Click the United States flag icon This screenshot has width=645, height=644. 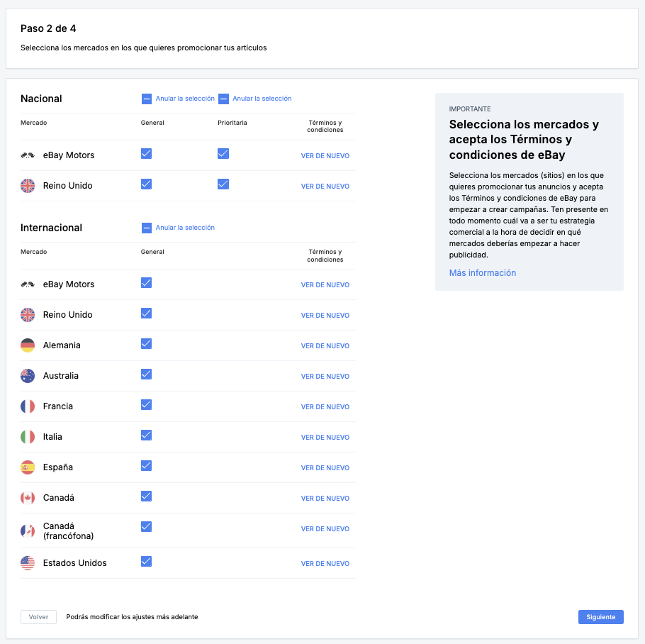coord(28,563)
